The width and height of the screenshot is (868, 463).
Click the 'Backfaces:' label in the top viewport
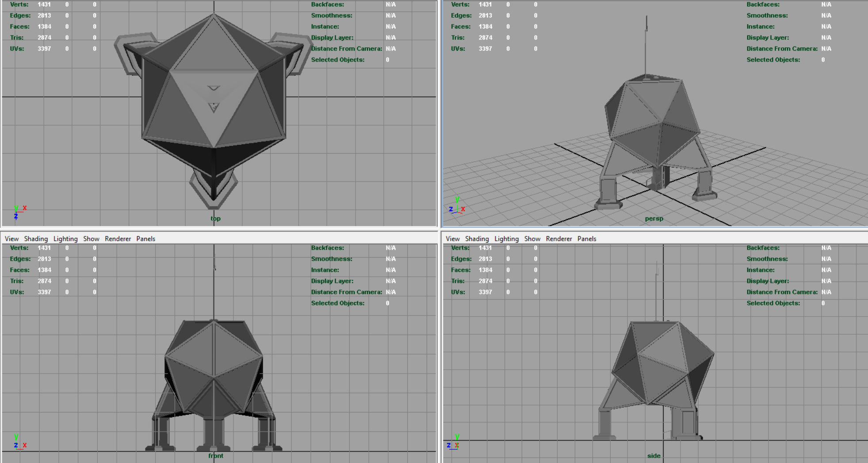pyautogui.click(x=328, y=4)
